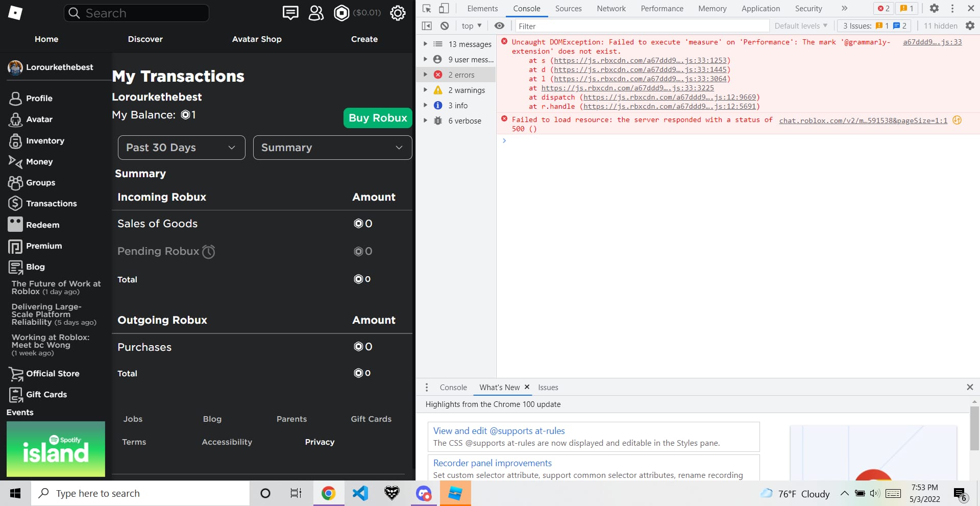This screenshot has height=506, width=980.
Task: Open the Past 30 Days dropdown
Action: coord(181,148)
